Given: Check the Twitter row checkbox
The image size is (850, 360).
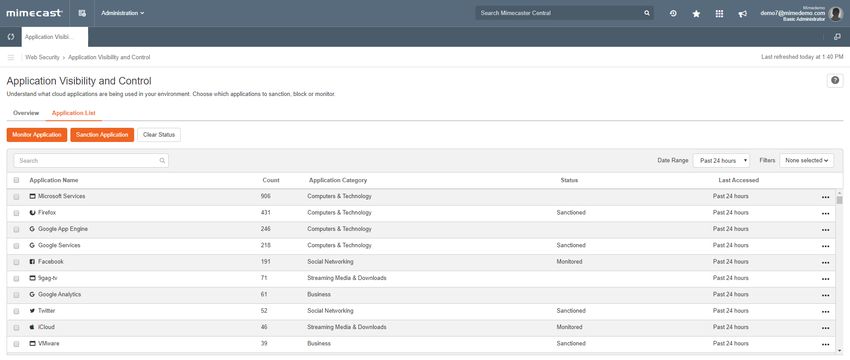Looking at the screenshot, I should (16, 311).
